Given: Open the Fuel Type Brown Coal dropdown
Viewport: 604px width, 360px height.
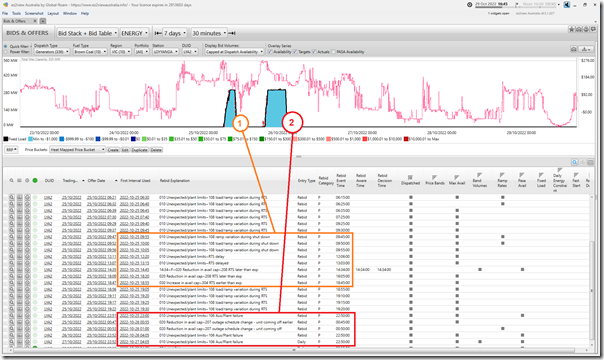Looking at the screenshot, I should coord(90,52).
